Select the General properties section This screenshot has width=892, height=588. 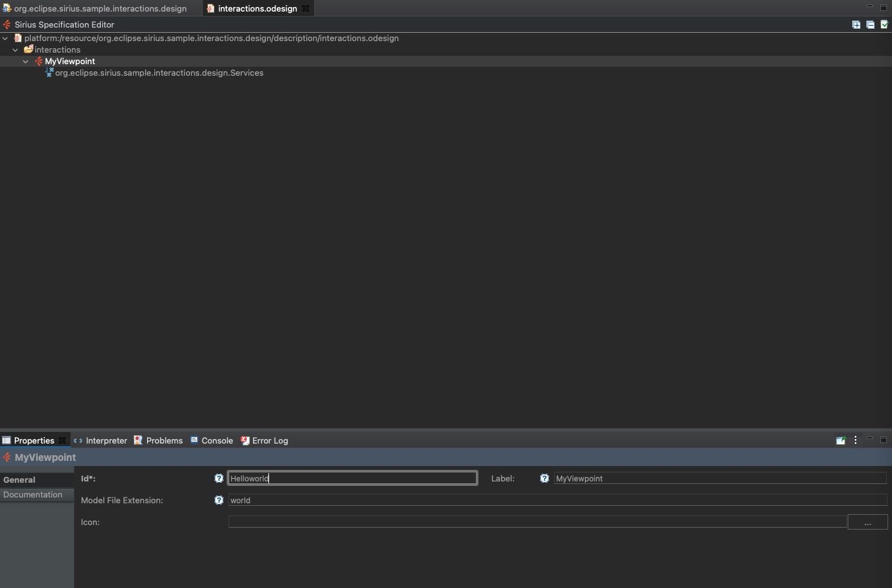pyautogui.click(x=37, y=480)
